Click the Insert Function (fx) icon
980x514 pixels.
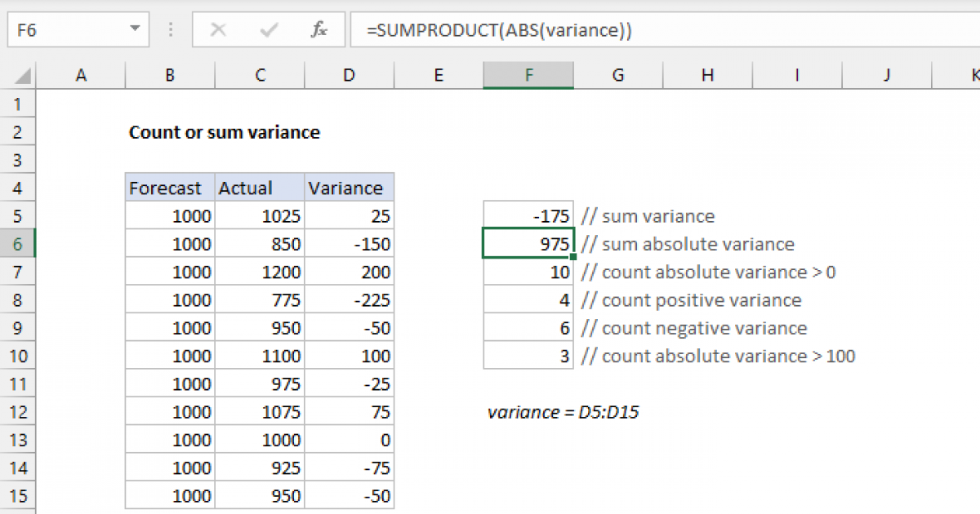[x=318, y=29]
